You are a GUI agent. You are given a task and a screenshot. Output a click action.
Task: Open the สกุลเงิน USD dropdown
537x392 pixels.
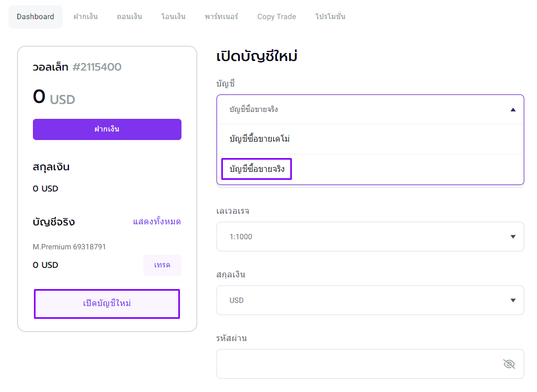(370, 300)
